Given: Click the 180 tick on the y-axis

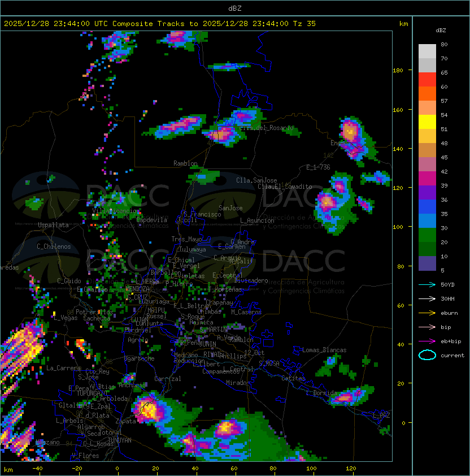Looking at the screenshot, I should click(x=398, y=71).
